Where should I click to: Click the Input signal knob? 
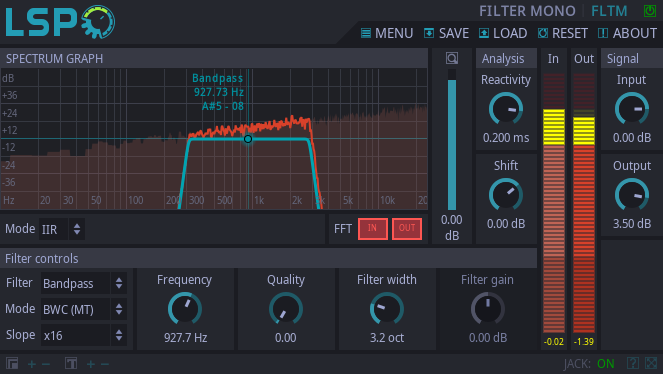[x=632, y=109]
